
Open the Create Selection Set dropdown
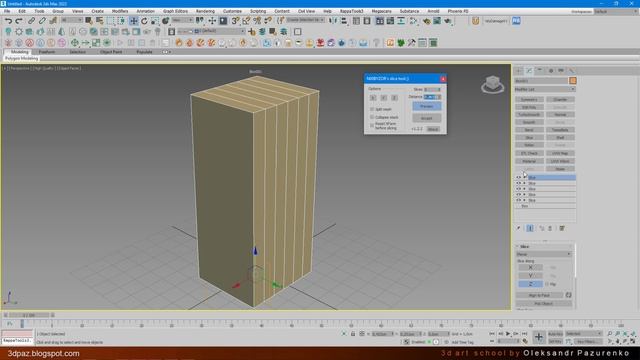(305, 20)
